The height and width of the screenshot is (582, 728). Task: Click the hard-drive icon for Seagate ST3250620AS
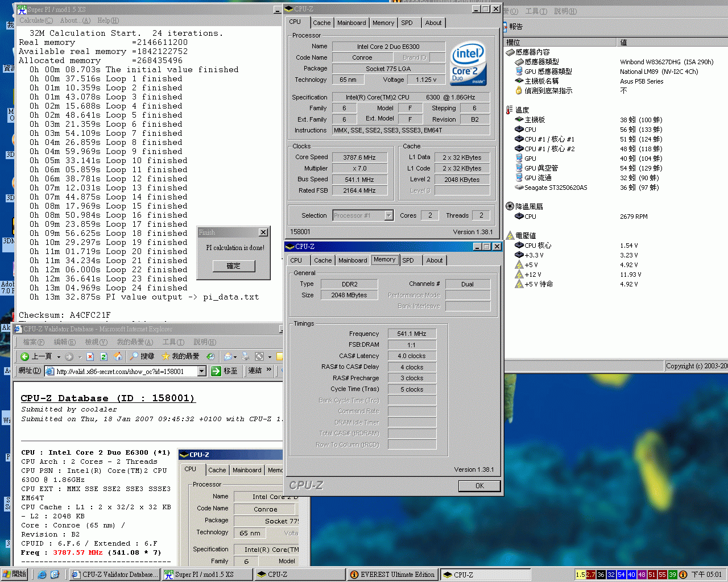[519, 187]
